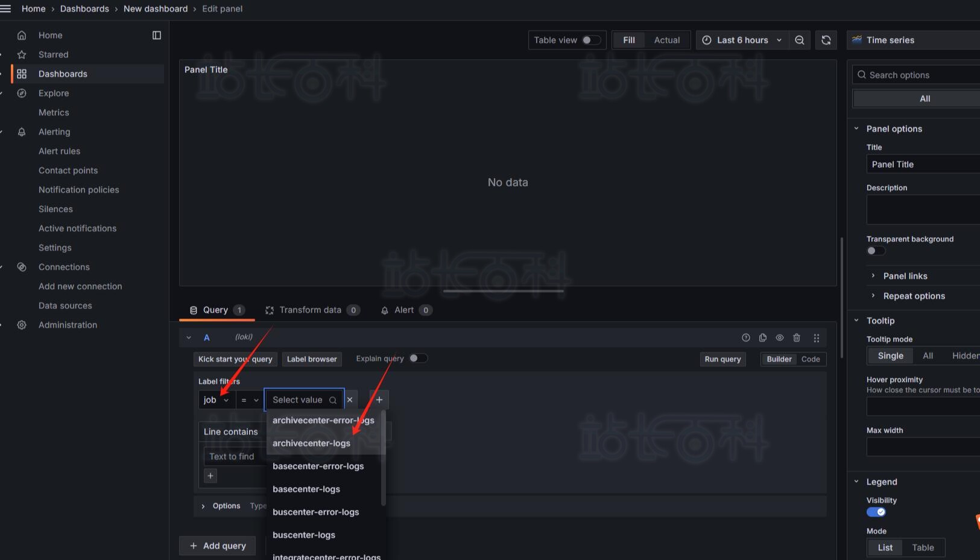Screen dimensions: 980x560
Task: Click the zoom out time range icon
Action: pos(800,40)
